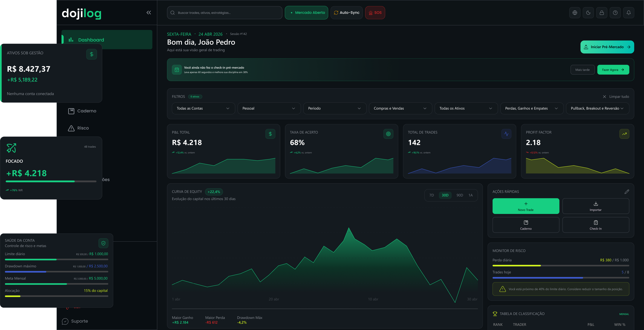Open Compras e Vendas dropdown
Viewport: 644px width, 330px height.
click(x=400, y=108)
